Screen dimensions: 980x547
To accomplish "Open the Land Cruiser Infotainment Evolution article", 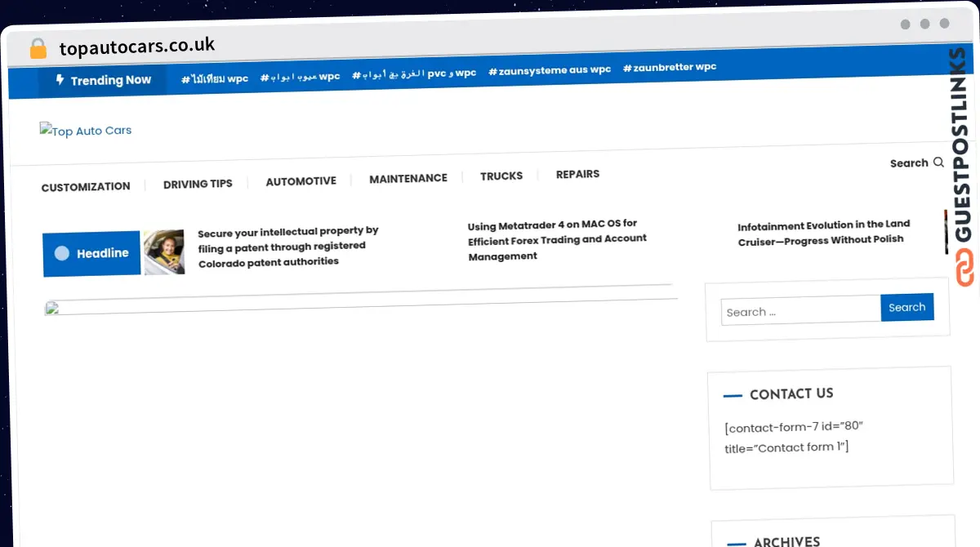I will pos(823,233).
